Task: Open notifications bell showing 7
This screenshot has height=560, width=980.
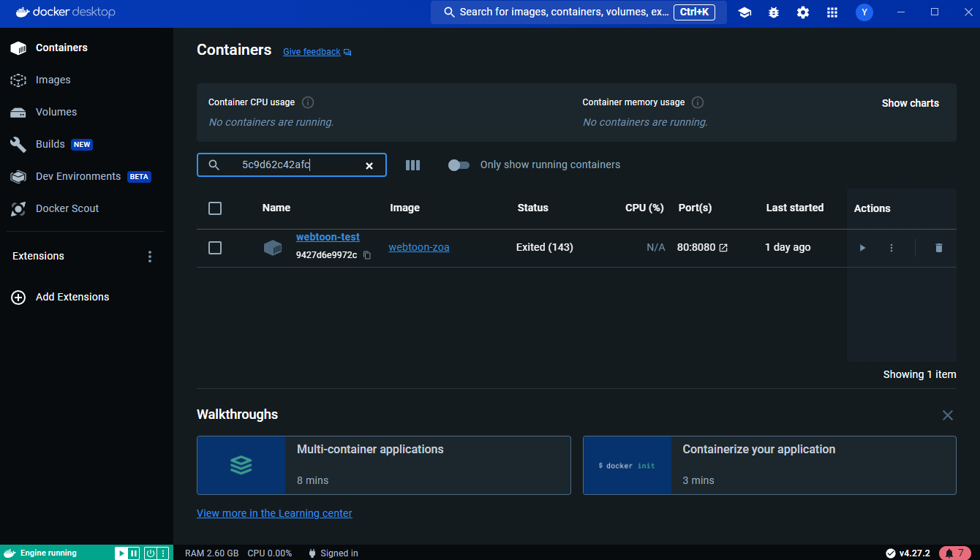Action: 955,553
